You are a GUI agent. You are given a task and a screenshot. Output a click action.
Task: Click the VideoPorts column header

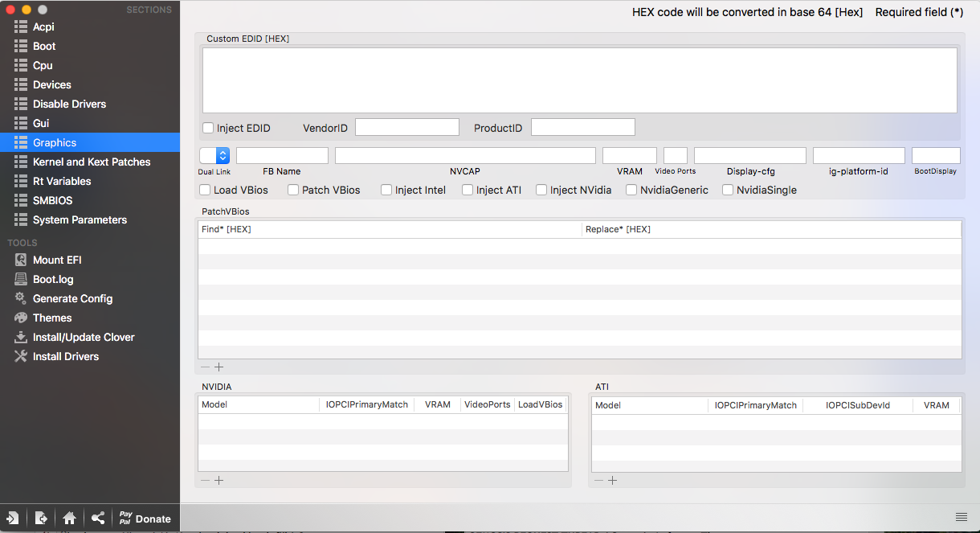point(488,404)
